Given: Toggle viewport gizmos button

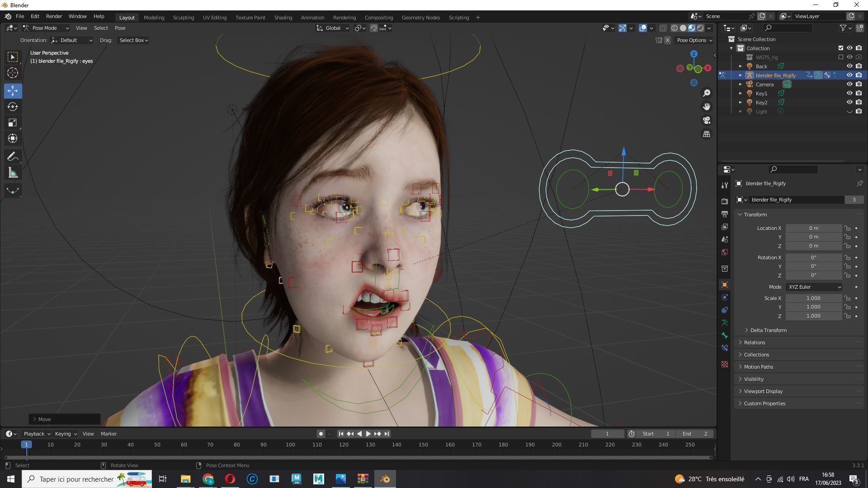Looking at the screenshot, I should pyautogui.click(x=623, y=28).
